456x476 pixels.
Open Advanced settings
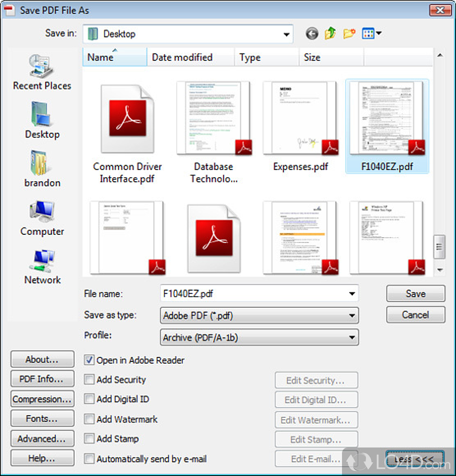click(42, 438)
